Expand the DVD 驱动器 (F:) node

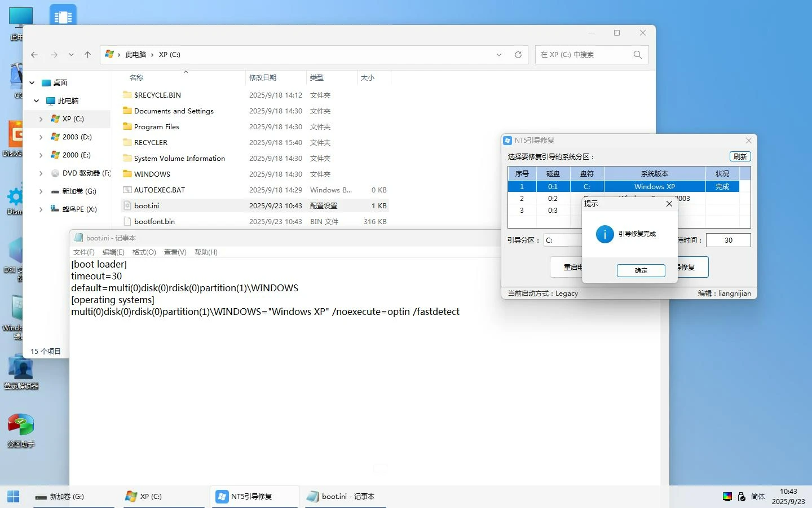[x=41, y=173]
